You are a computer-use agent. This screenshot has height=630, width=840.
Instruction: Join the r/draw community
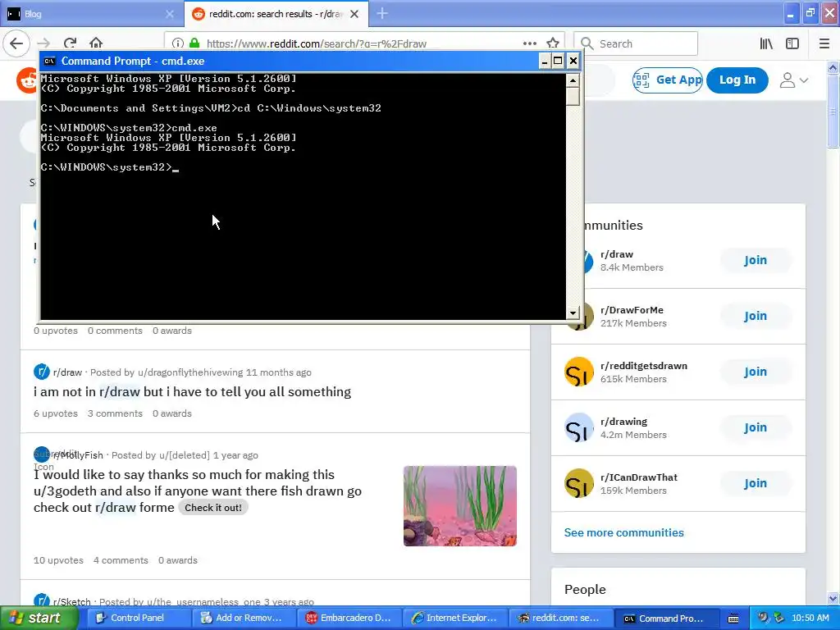click(756, 260)
